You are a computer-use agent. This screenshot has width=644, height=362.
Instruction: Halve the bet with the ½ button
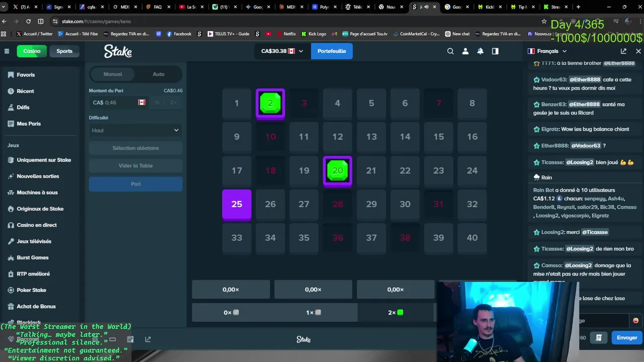click(157, 102)
